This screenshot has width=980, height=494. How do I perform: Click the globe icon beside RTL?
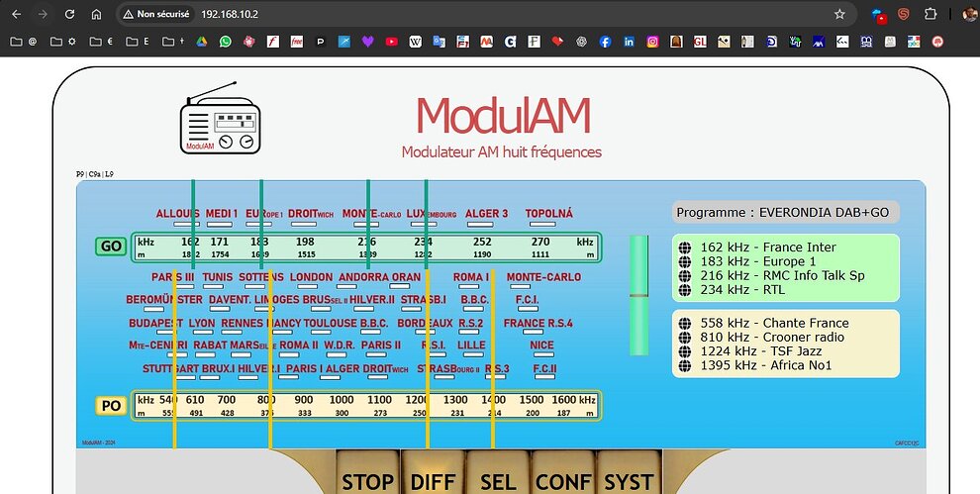pyautogui.click(x=684, y=291)
